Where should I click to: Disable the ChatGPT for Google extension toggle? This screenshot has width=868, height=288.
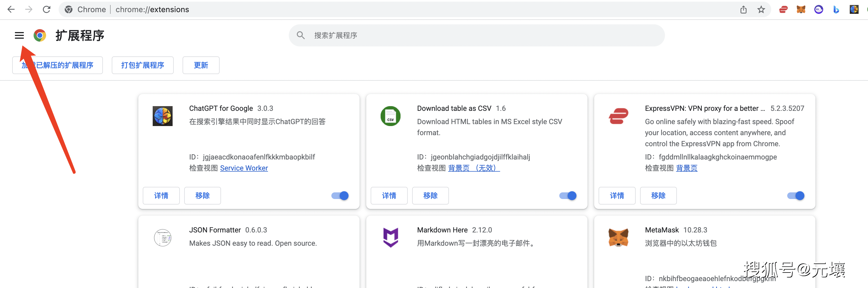[x=339, y=195]
